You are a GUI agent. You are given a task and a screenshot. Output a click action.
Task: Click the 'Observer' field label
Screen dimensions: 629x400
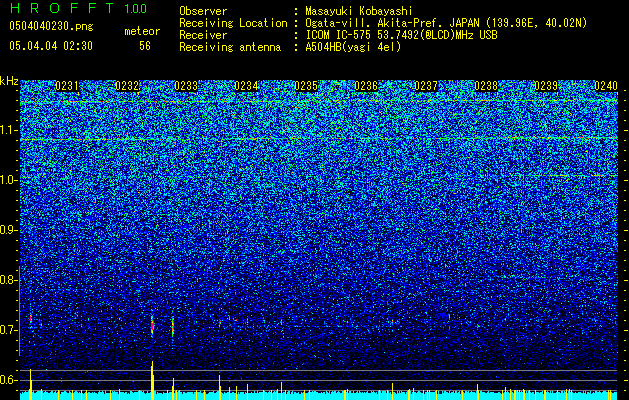[x=203, y=11]
